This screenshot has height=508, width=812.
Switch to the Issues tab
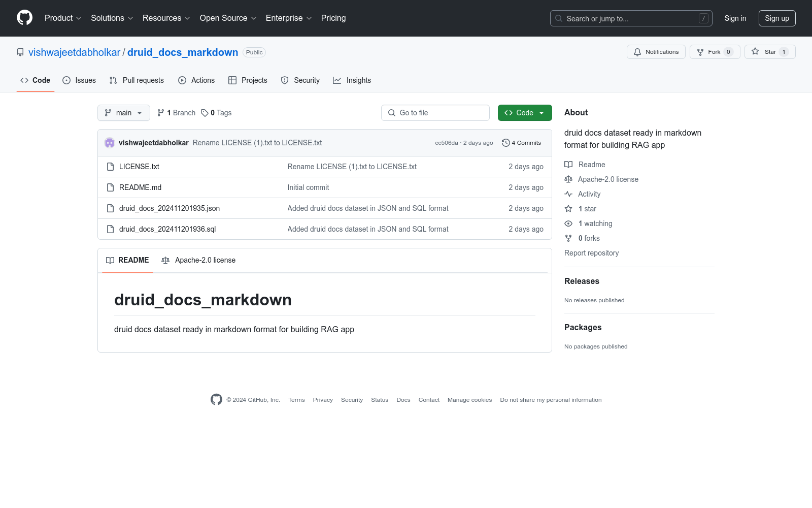[x=79, y=80]
